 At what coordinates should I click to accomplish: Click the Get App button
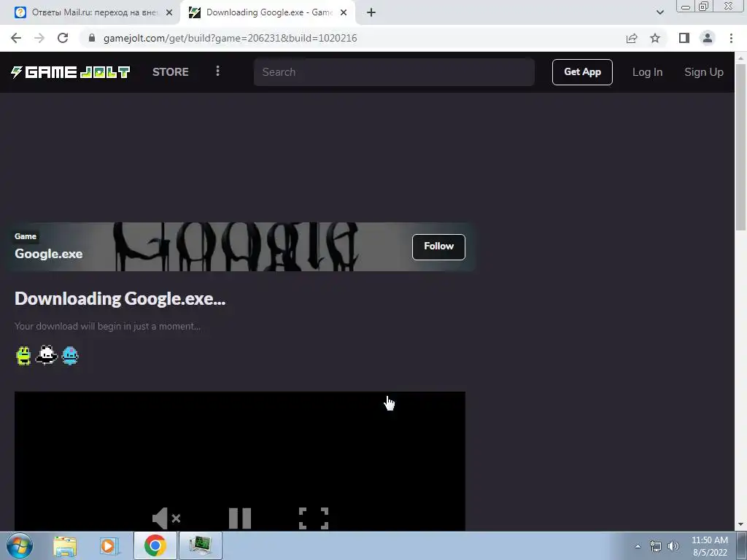pyautogui.click(x=582, y=72)
